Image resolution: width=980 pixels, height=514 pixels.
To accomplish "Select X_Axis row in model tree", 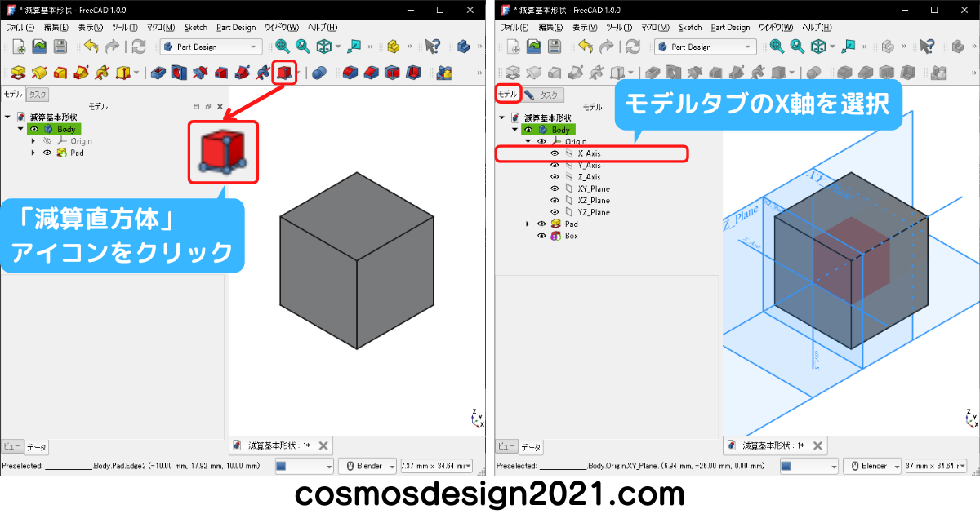I will [592, 153].
